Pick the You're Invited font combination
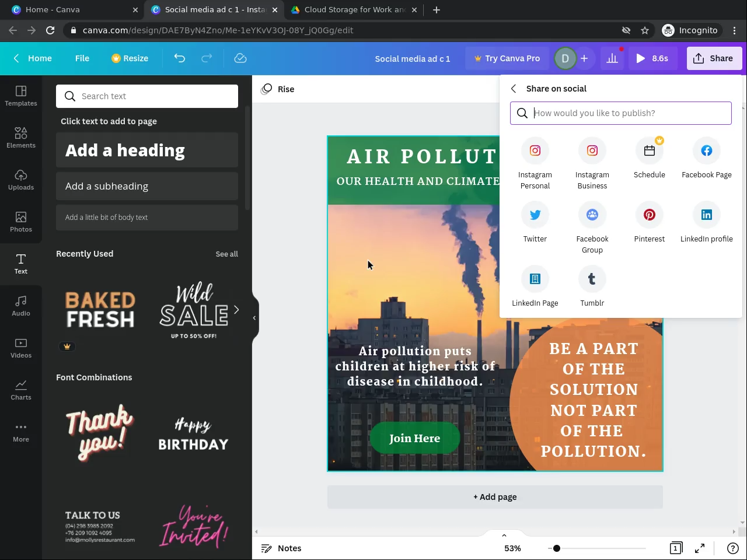747x560 pixels. (x=194, y=527)
